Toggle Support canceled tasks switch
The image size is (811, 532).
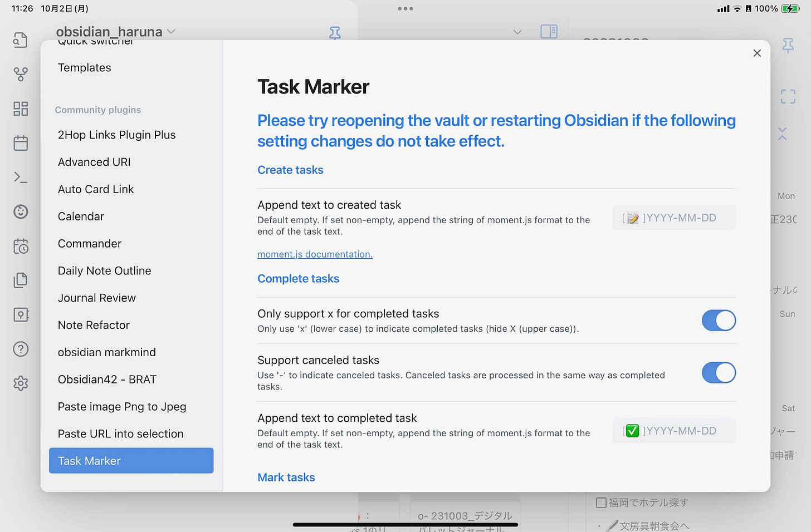tap(719, 373)
